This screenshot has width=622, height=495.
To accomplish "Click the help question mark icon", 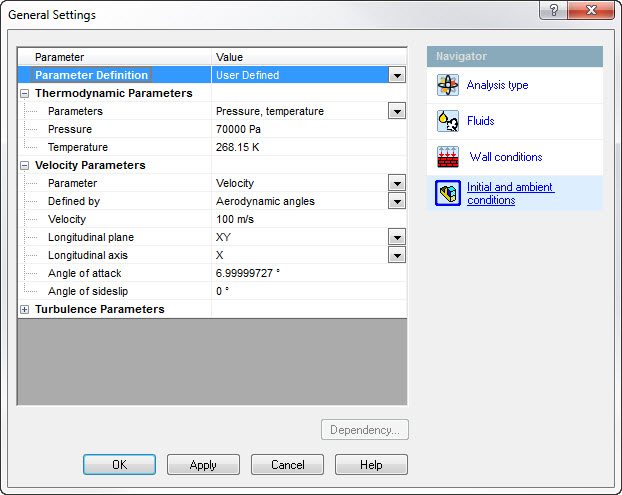I will (x=552, y=10).
